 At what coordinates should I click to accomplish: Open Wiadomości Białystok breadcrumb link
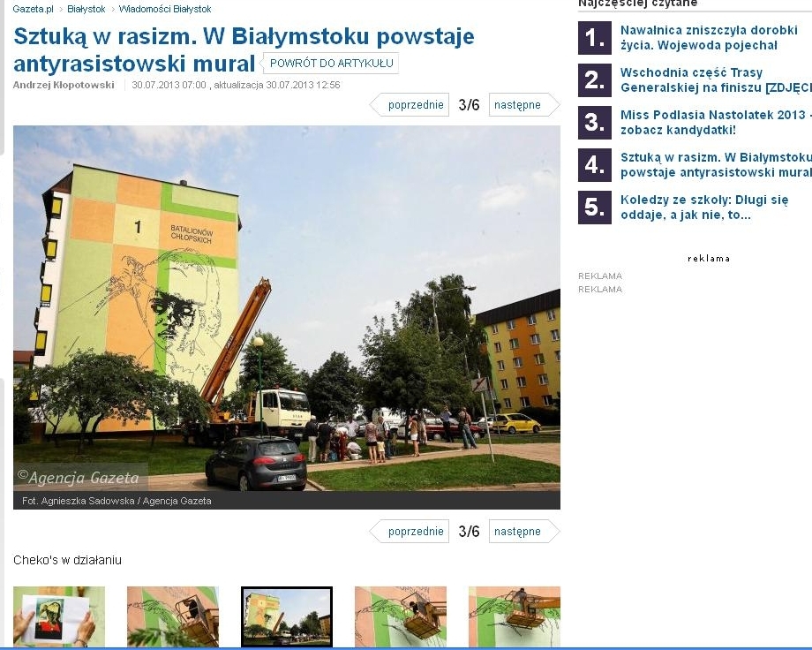coord(165,9)
